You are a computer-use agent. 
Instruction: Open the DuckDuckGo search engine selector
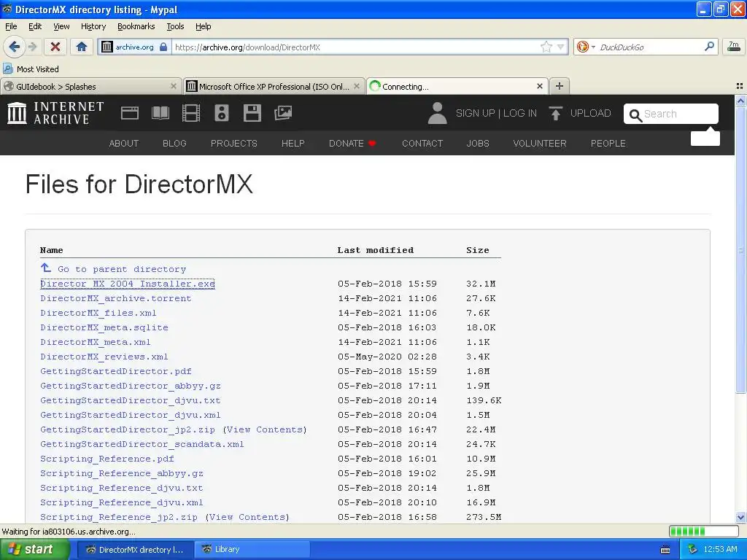(586, 47)
